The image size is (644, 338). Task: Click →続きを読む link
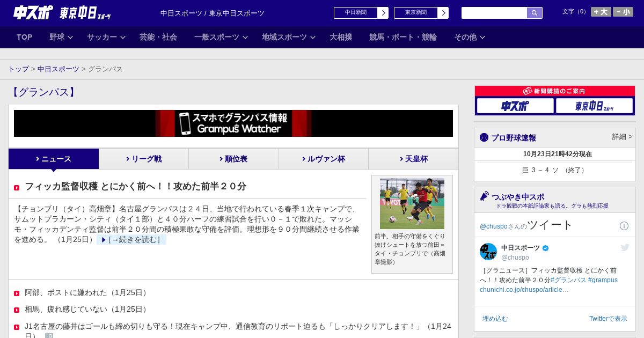pyautogui.click(x=131, y=240)
